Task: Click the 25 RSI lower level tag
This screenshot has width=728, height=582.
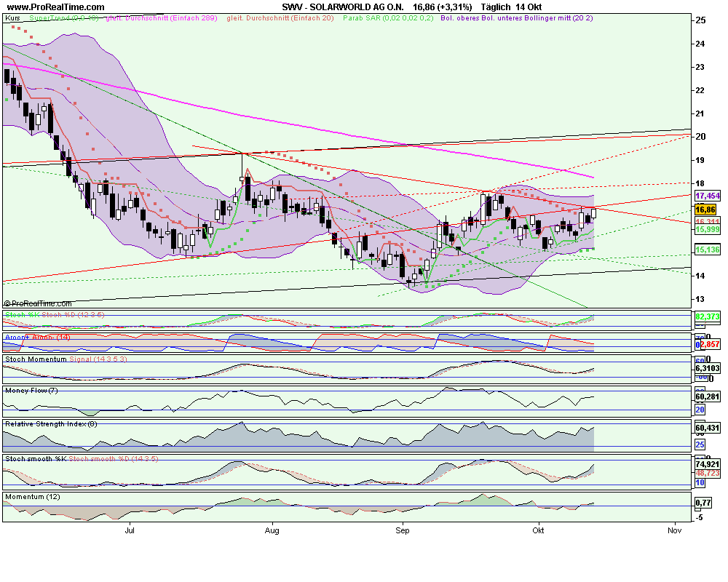Action: click(700, 445)
